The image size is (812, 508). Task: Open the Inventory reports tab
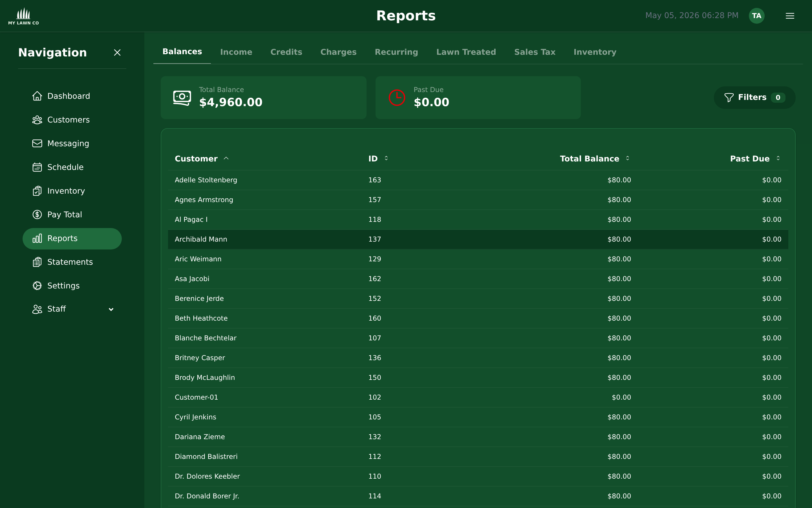point(595,52)
